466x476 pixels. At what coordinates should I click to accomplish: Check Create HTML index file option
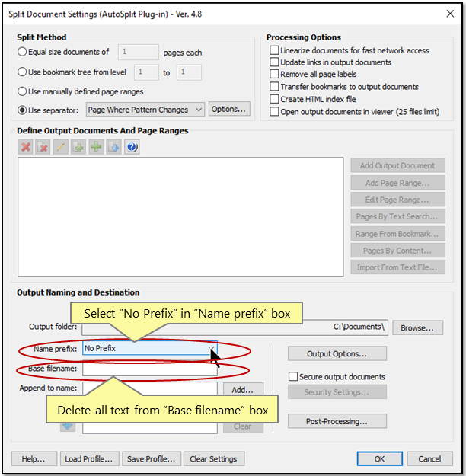point(274,99)
